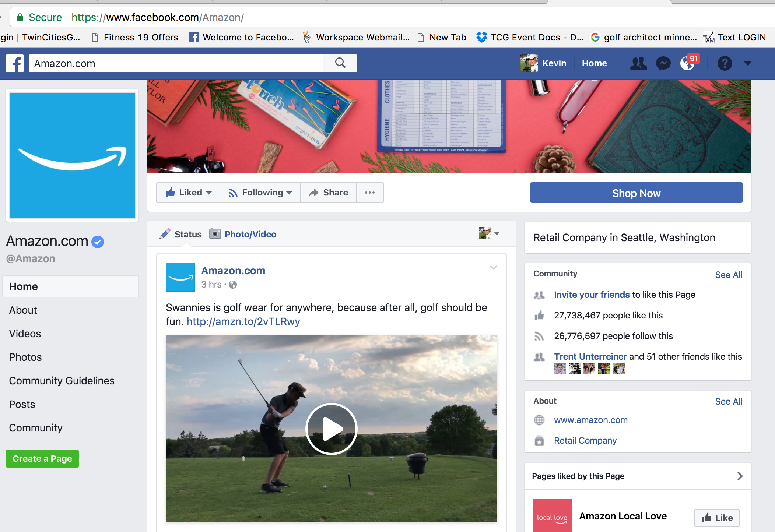This screenshot has height=532, width=775.
Task: Open Photos in the page sidebar
Action: tap(25, 357)
